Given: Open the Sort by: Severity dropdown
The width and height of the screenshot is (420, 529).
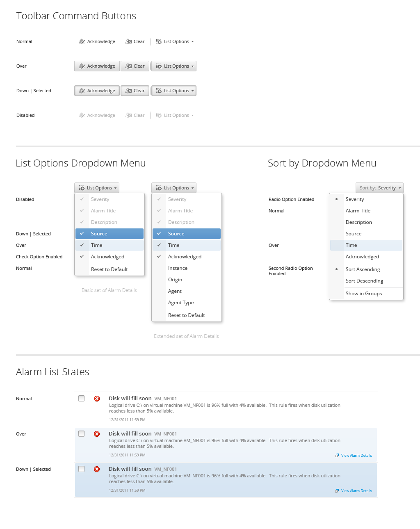Looking at the screenshot, I should pyautogui.click(x=379, y=188).
